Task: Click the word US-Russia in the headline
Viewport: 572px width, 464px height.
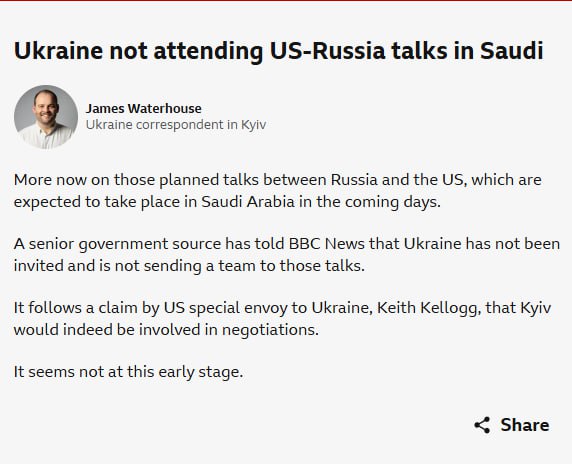Action: point(328,50)
